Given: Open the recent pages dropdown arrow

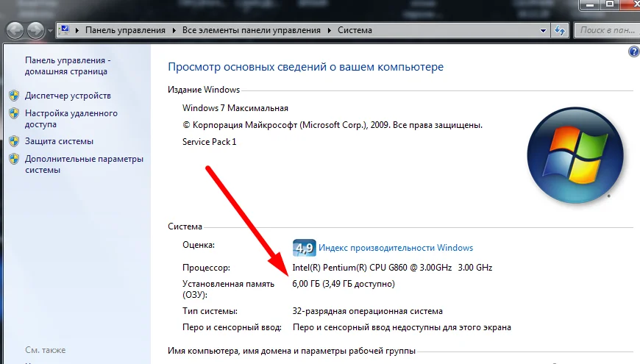Looking at the screenshot, I should tap(50, 31).
